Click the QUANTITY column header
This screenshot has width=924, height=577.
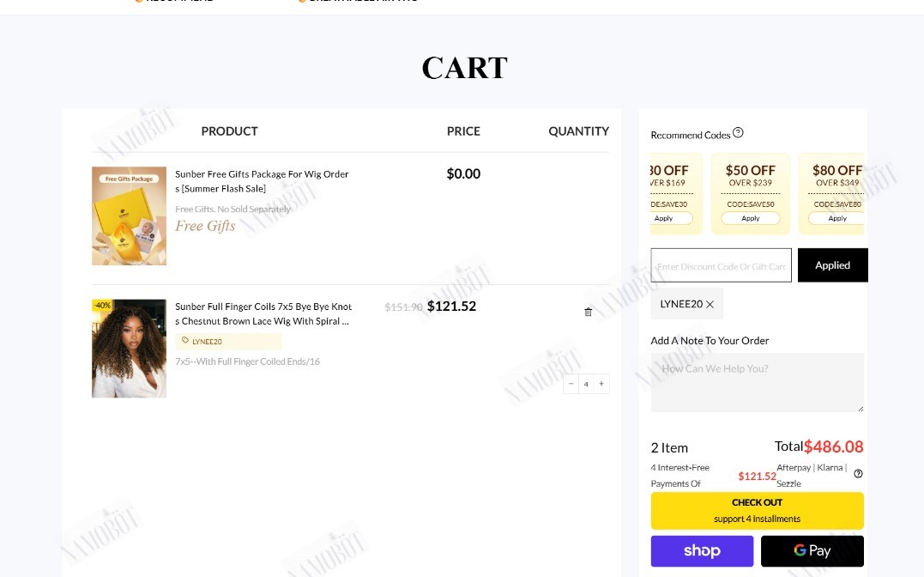click(x=578, y=131)
